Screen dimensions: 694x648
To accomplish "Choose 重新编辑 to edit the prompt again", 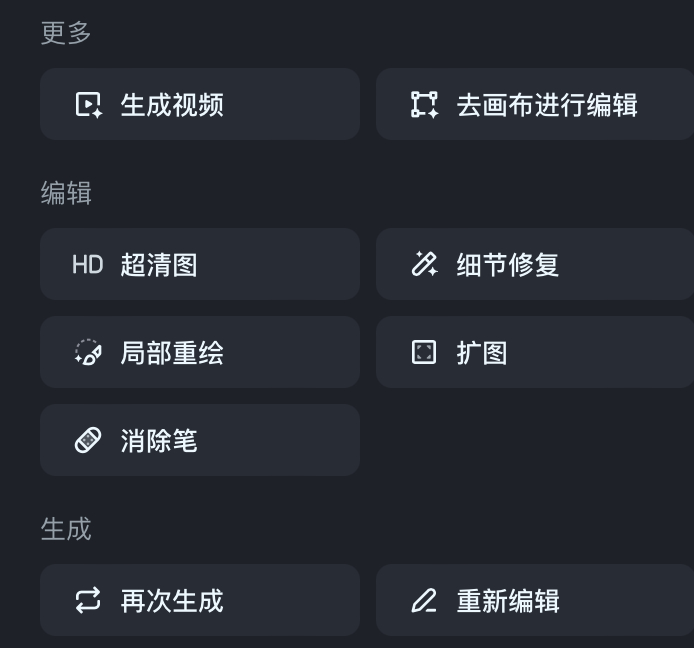I will (x=507, y=601).
